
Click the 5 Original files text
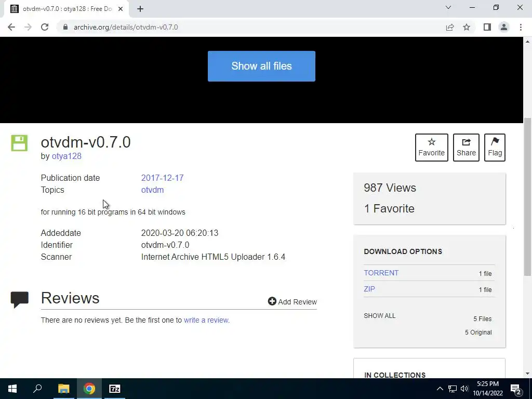(478, 332)
